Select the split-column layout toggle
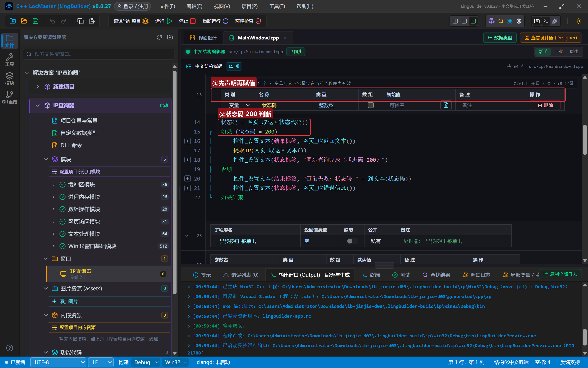Screen dimensions: 588x368 (455, 21)
